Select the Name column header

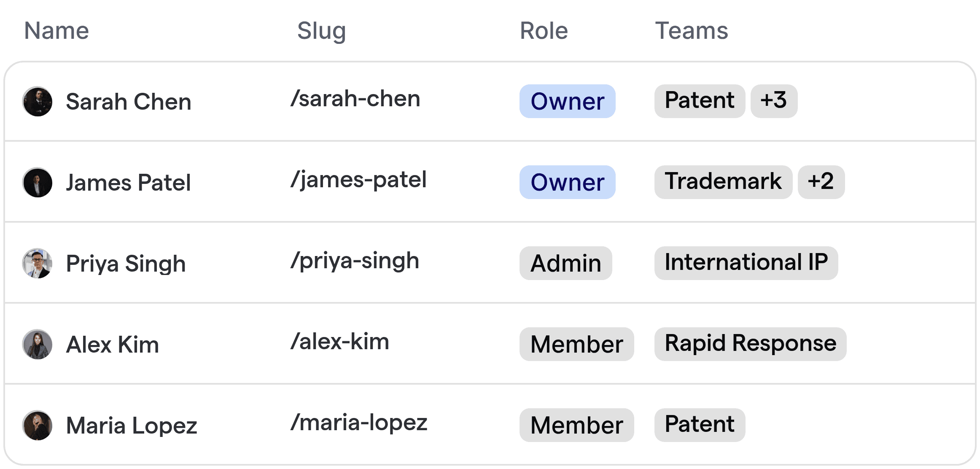56,30
